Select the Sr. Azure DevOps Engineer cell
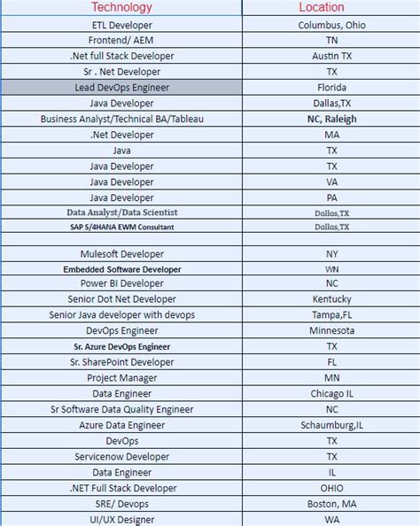The image size is (420, 526). pos(121,346)
